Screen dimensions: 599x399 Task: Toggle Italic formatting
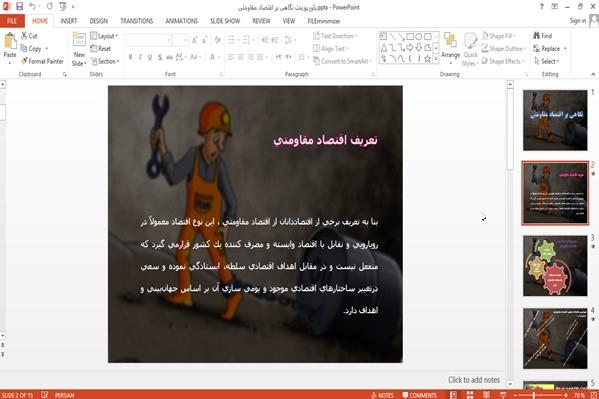pos(140,57)
